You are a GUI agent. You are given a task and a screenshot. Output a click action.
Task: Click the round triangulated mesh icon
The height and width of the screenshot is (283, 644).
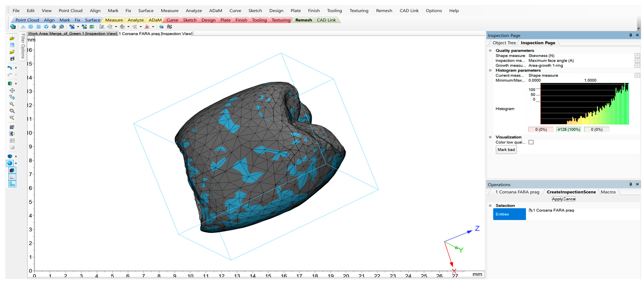point(31,27)
